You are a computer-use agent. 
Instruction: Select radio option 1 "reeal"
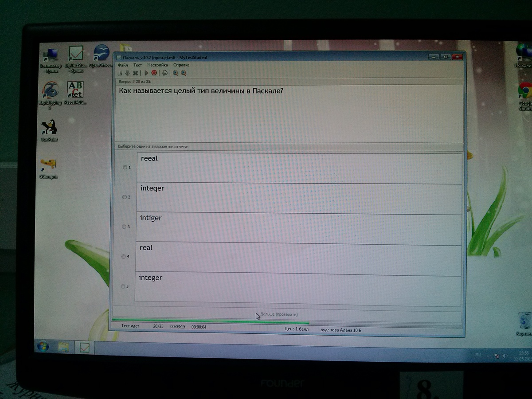tap(124, 168)
